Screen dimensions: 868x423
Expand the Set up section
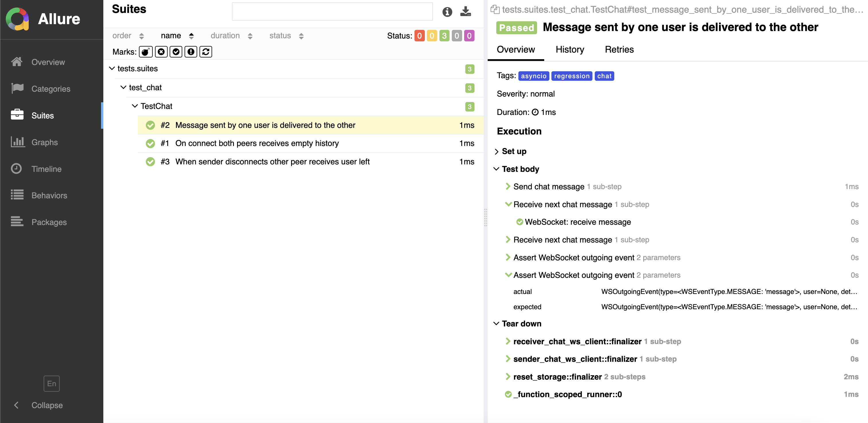pos(497,151)
